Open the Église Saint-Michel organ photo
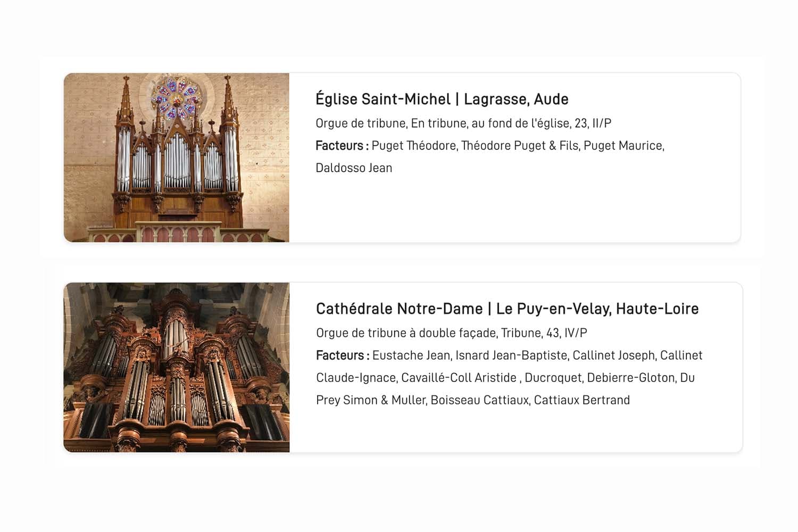Screen dimensions: 798x532 pos(176,157)
